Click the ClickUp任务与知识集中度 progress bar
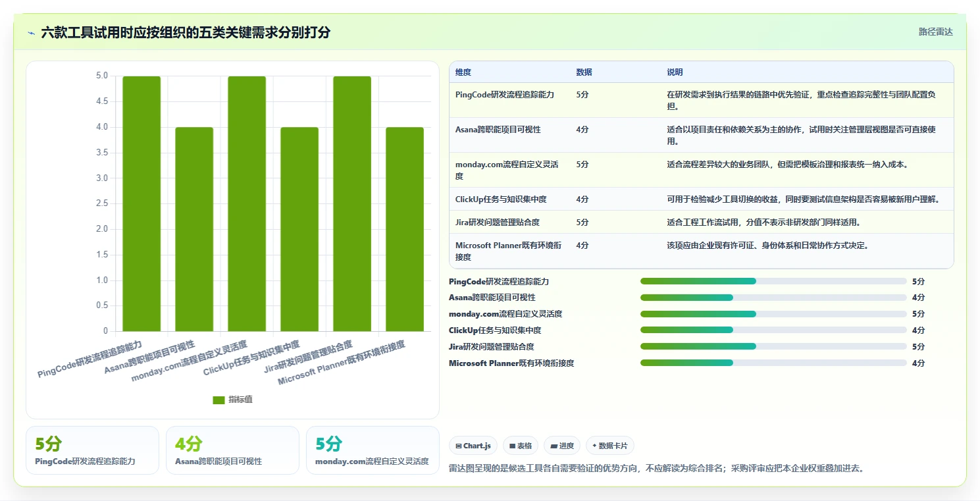980x501 pixels. [773, 330]
